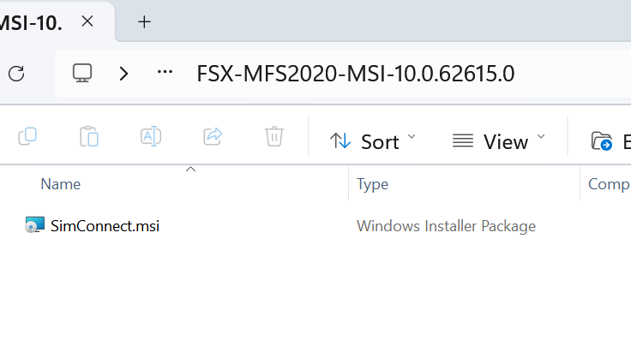
Task: Expand the breadcrumb path chevron
Action: click(124, 73)
